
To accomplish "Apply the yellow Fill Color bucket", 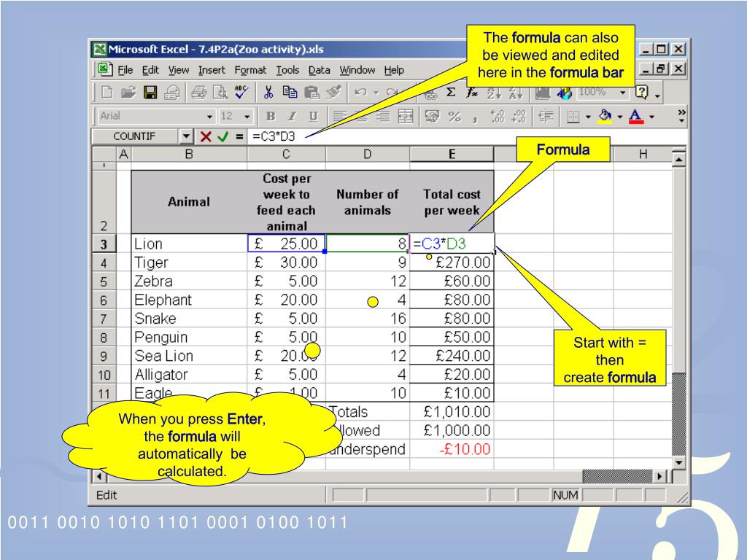I will tap(605, 116).
